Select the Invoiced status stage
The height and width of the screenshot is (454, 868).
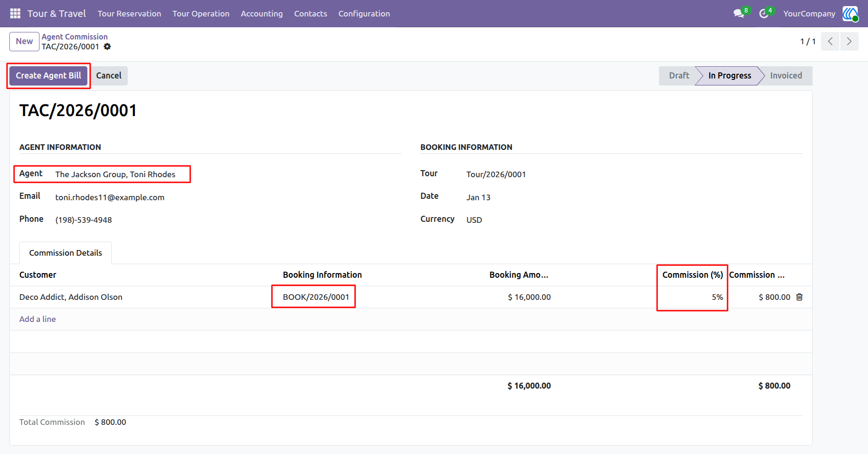(x=786, y=76)
